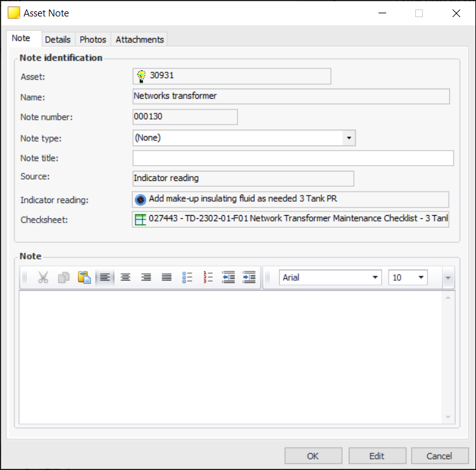The width and height of the screenshot is (476, 470).
Task: Apply justify alignment to note text
Action: click(x=166, y=278)
